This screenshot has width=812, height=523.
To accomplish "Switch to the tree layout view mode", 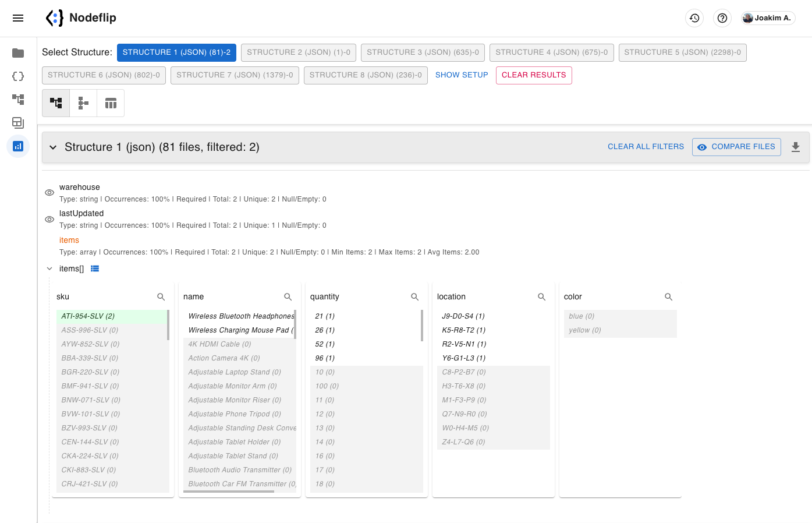I will [83, 103].
